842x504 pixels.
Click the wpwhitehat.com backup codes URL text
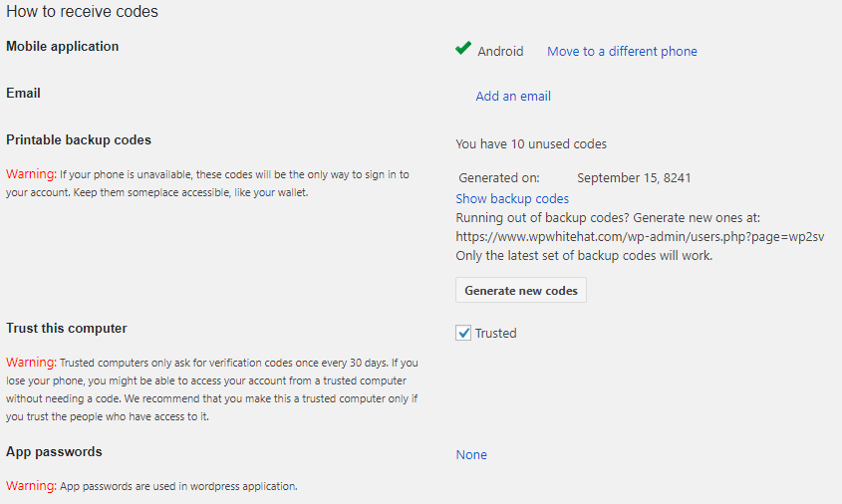pyautogui.click(x=640, y=237)
